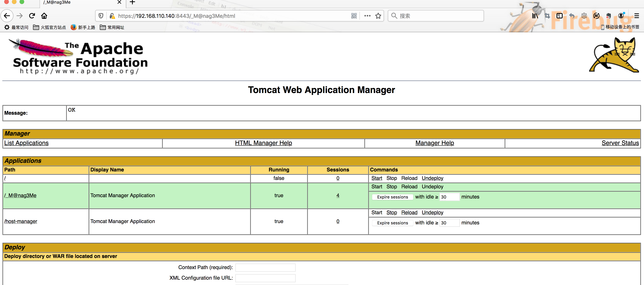Viewport: 644px width, 285px height.
Task: Open the 新手上路 bookmark
Action: point(83,27)
